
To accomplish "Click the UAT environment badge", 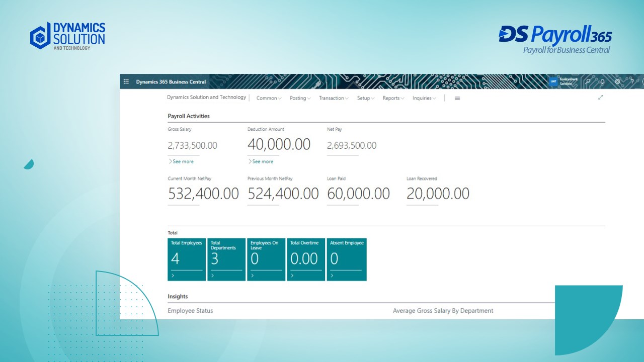I will (x=553, y=81).
